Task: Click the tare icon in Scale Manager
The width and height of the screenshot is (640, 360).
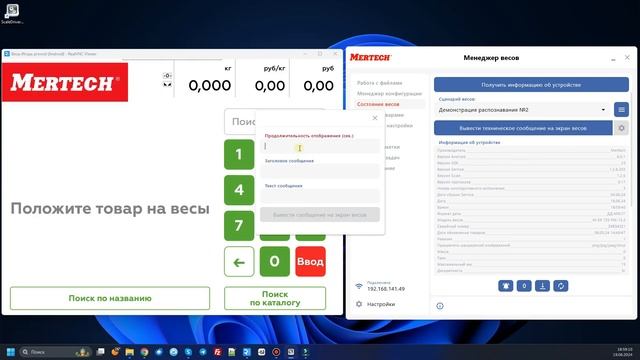Action: tap(542, 286)
